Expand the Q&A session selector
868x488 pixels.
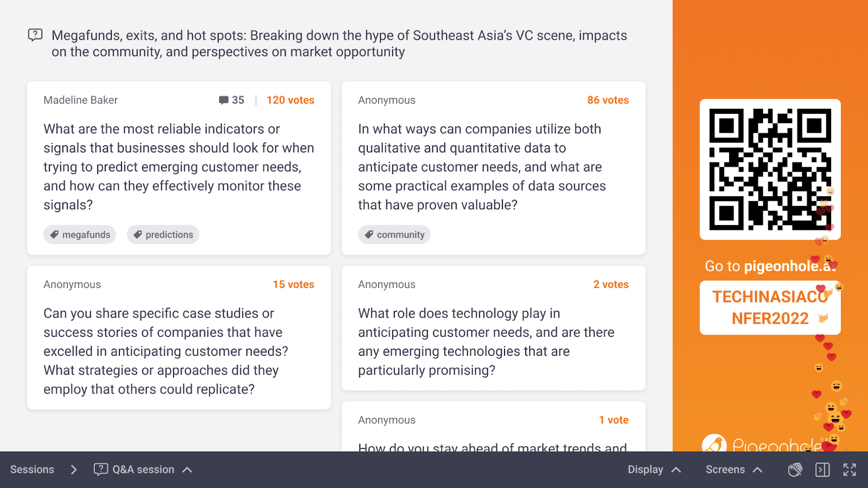point(187,470)
